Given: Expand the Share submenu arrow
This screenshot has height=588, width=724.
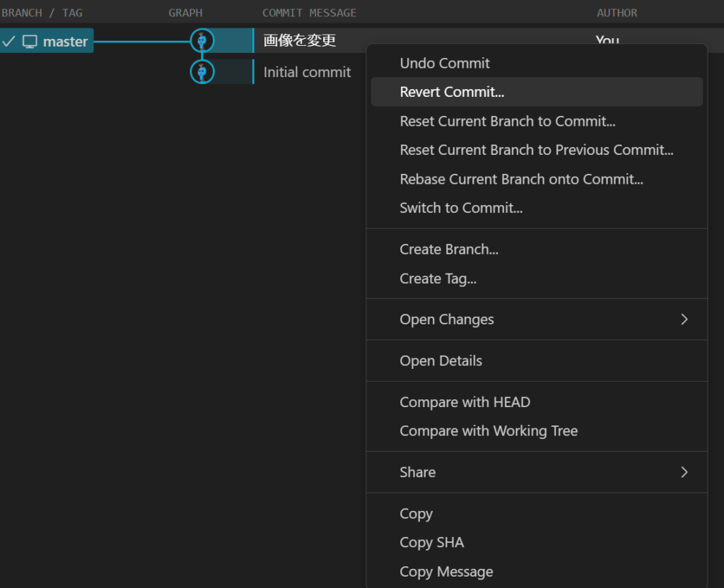Looking at the screenshot, I should [x=684, y=472].
